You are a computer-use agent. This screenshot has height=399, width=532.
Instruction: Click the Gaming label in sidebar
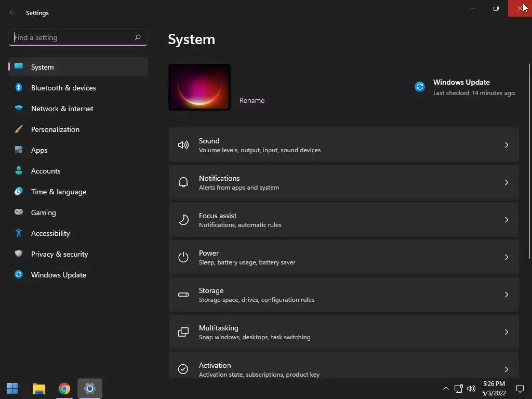(44, 212)
